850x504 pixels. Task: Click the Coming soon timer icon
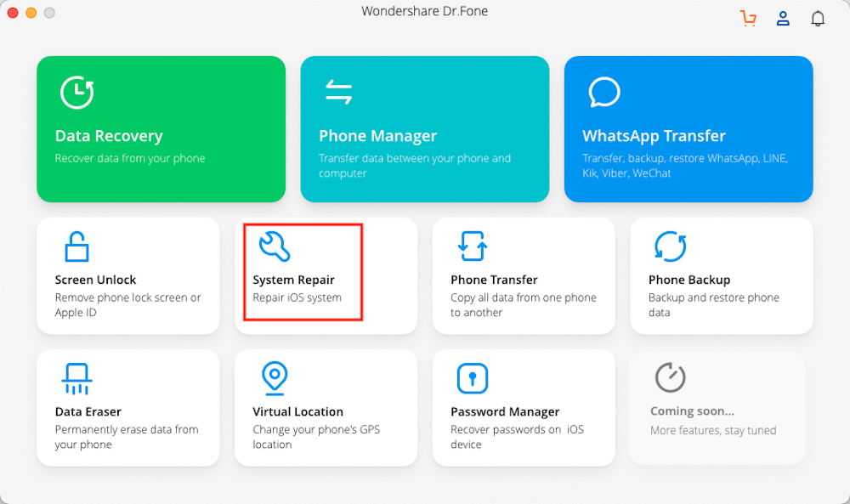670,377
